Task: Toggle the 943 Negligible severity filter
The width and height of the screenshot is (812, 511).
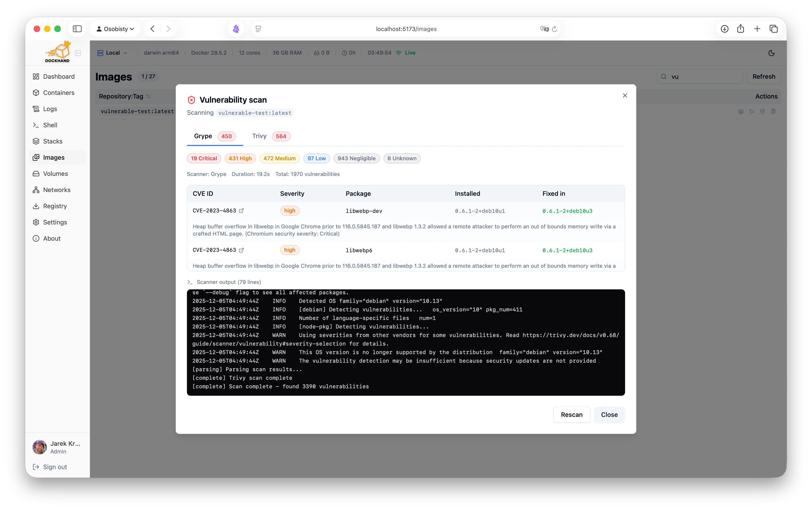Action: (x=357, y=158)
